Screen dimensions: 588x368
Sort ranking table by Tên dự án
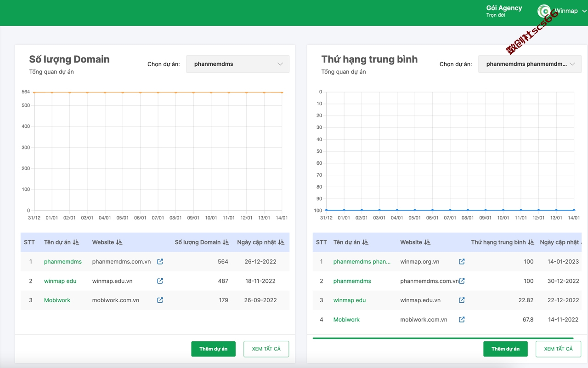[365, 242]
